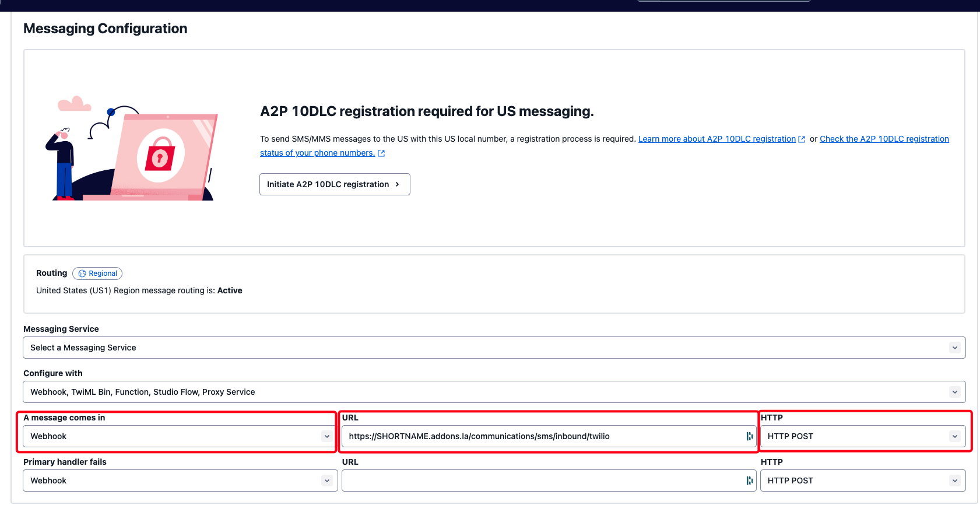Image resolution: width=980 pixels, height=512 pixels.
Task: Click chevron arrow in Initiate A2P 10DLC button
Action: 398,184
